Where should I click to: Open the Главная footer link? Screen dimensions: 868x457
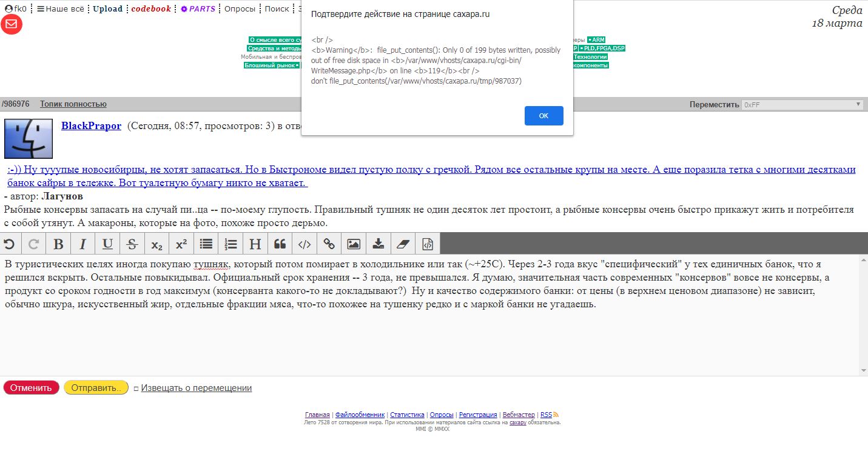pos(317,415)
